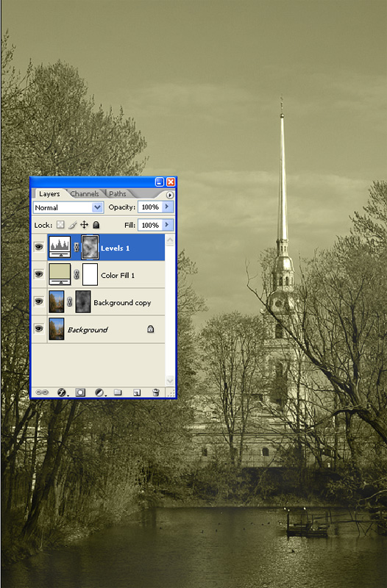Switch to the Channels tab

tap(85, 193)
